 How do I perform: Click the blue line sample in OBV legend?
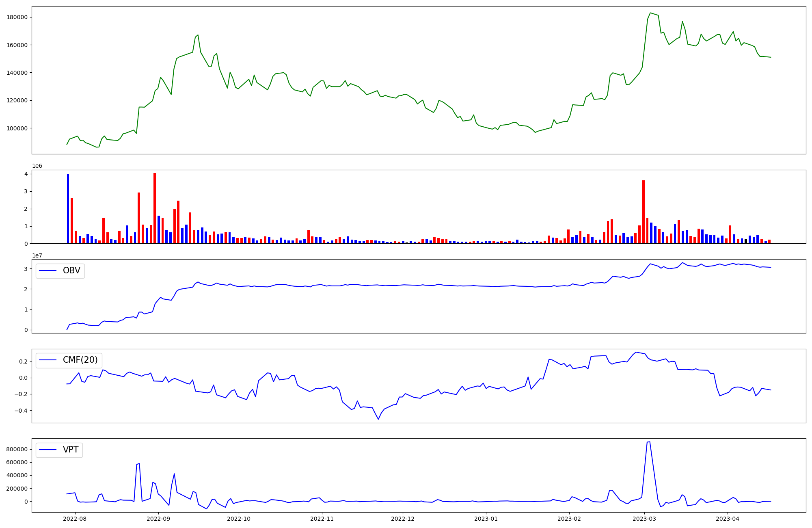tap(48, 271)
